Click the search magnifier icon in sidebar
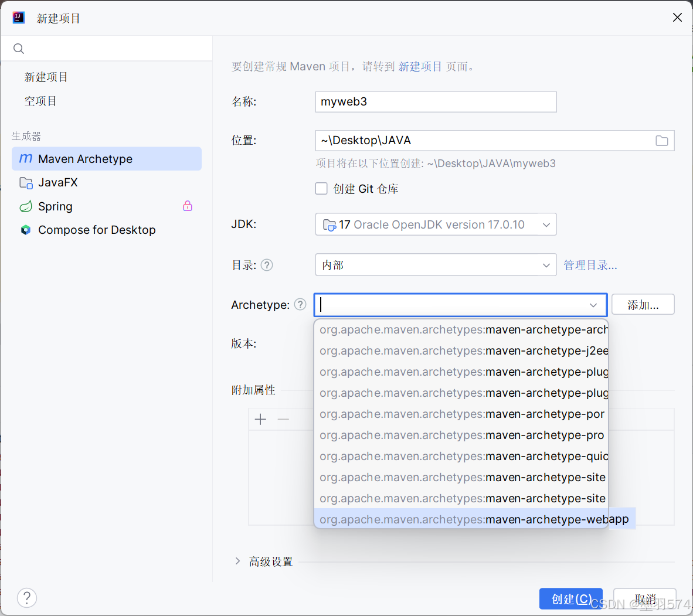 pyautogui.click(x=19, y=49)
